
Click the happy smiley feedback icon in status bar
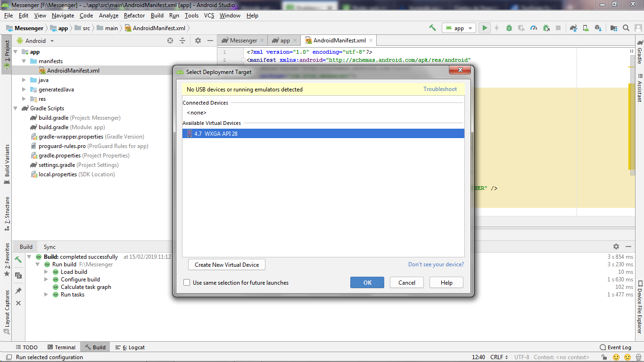click(616, 357)
